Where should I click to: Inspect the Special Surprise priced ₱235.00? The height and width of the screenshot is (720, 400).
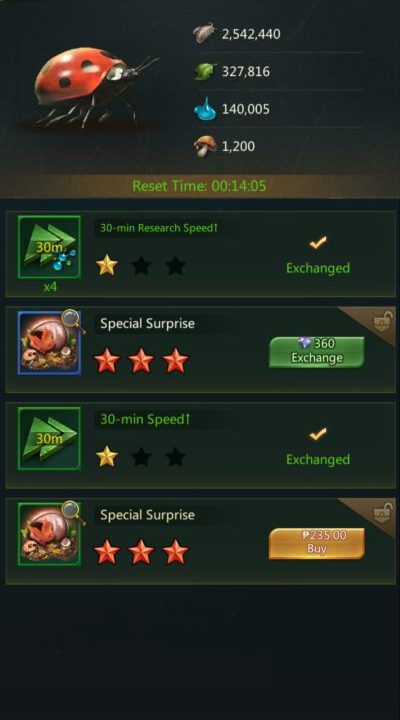click(50, 534)
